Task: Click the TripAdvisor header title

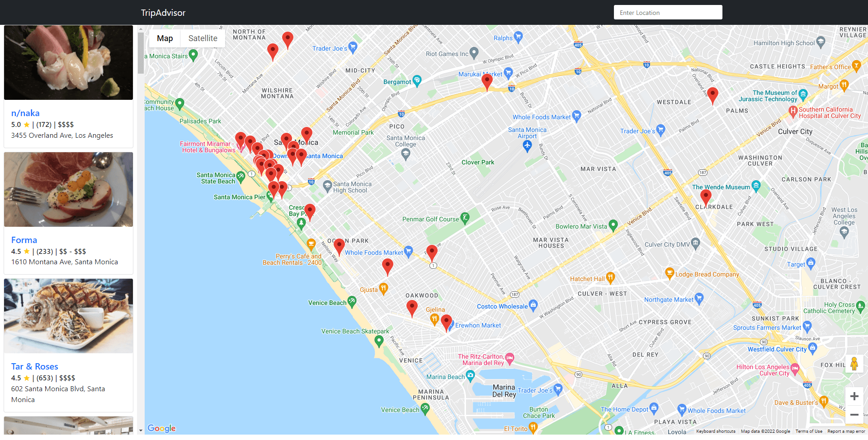Action: pos(163,13)
